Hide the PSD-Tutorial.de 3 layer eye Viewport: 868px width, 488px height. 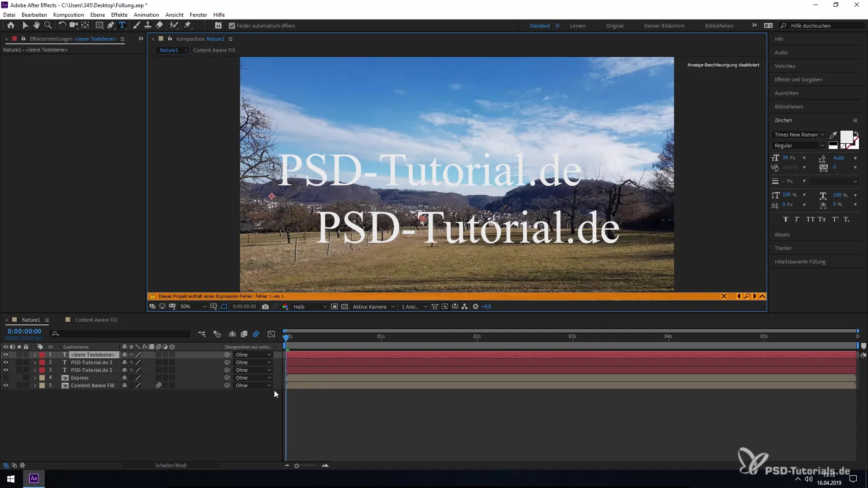(x=5, y=362)
